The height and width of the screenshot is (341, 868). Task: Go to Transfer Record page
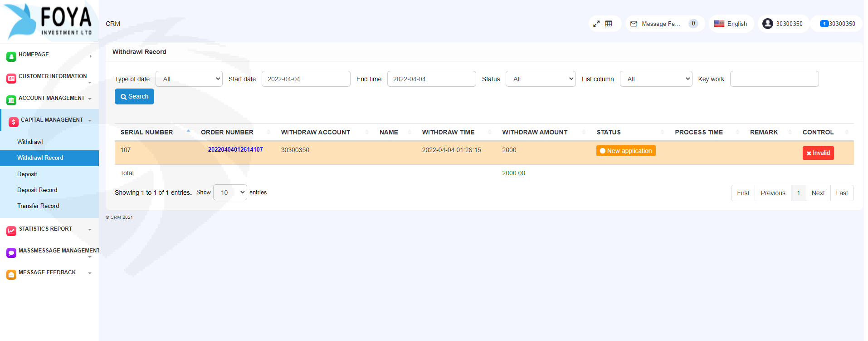click(38, 206)
